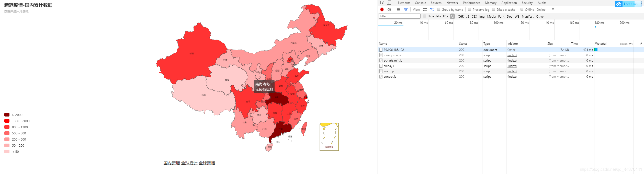
Task: Click the 南海诸岛 inset map thumbnail
Action: tap(329, 137)
